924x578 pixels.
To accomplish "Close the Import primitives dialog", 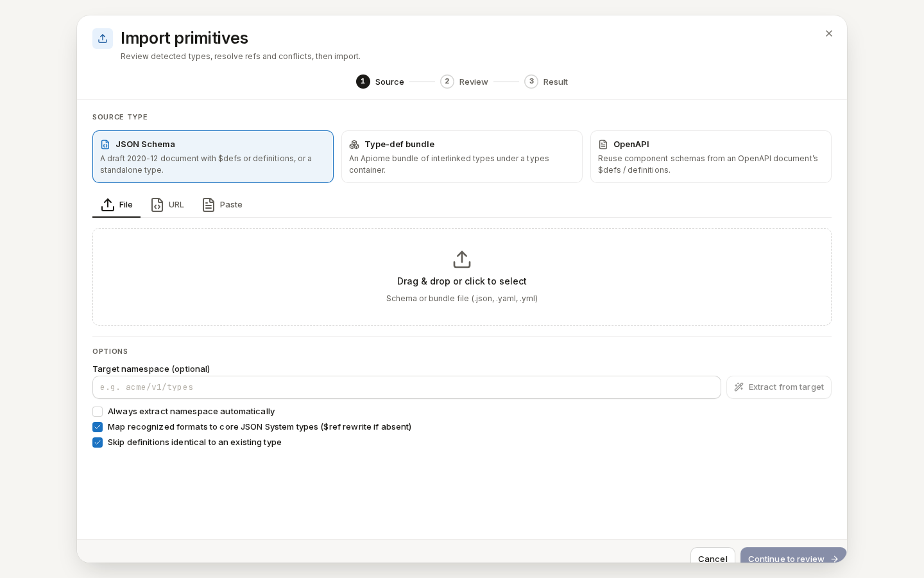I will point(829,33).
